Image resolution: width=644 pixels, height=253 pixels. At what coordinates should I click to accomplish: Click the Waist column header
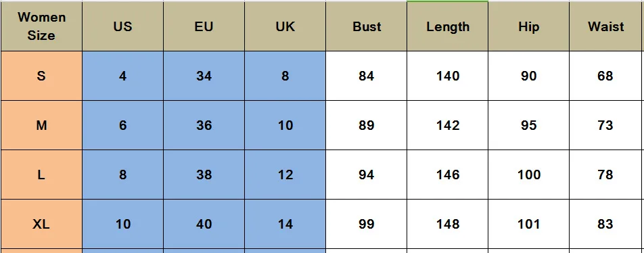pyautogui.click(x=606, y=26)
